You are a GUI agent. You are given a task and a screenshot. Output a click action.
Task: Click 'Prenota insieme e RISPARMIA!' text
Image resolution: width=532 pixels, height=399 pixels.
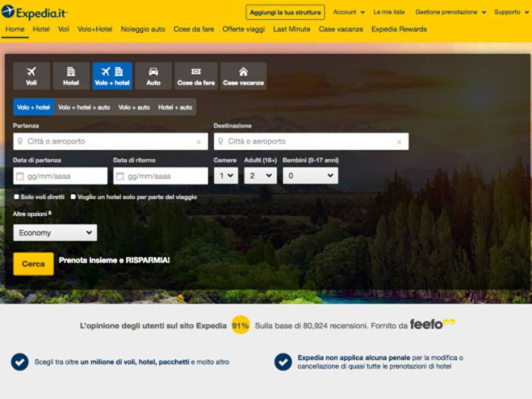coord(114,260)
